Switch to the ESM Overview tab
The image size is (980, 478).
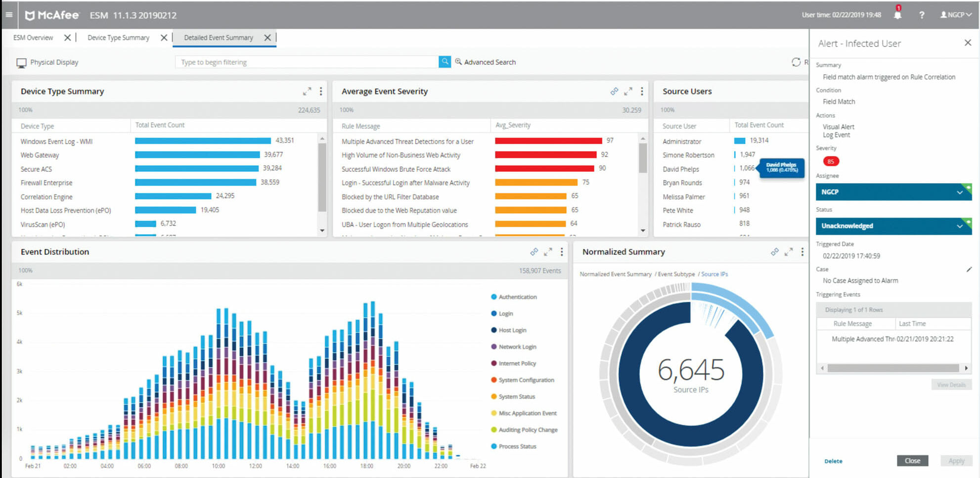pyautogui.click(x=34, y=37)
